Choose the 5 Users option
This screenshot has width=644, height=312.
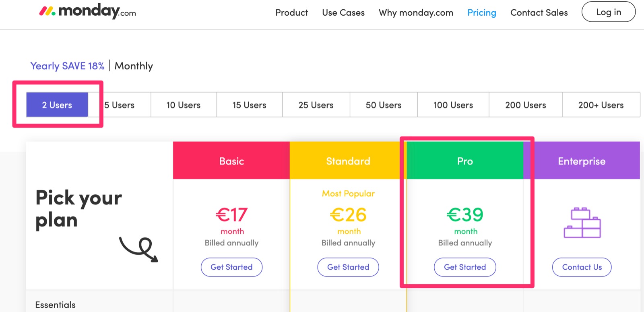click(x=120, y=105)
